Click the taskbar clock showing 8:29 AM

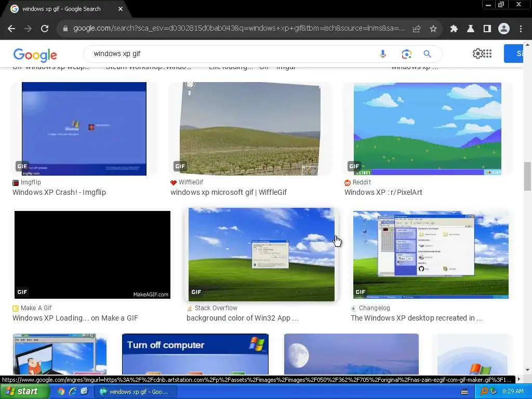[x=513, y=392]
